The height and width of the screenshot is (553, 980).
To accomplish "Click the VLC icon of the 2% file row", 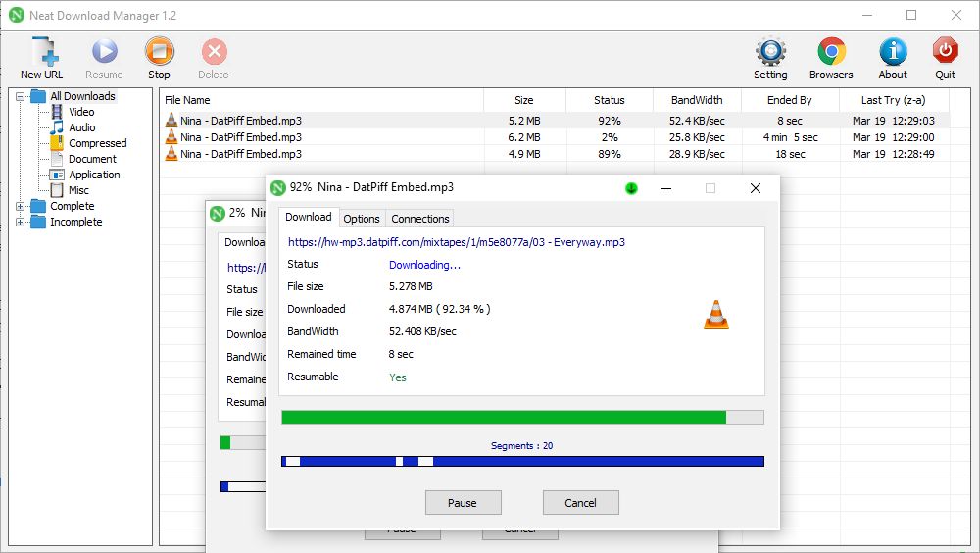I will (x=171, y=137).
